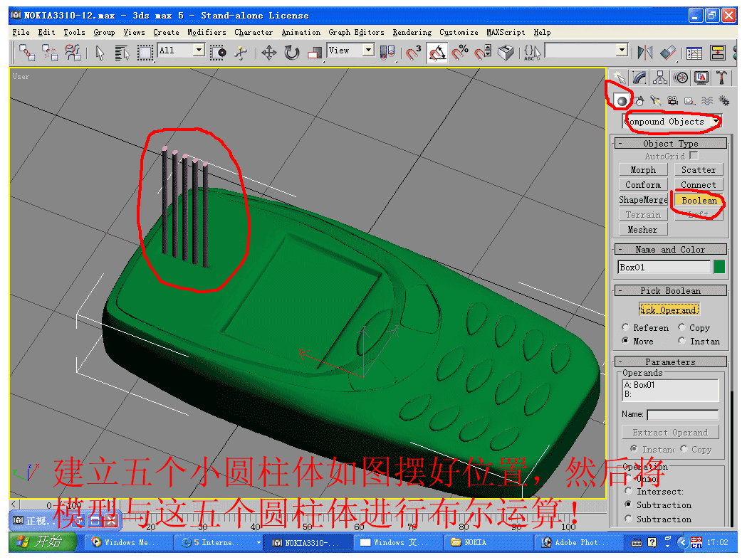Click the Pick Operand button
Screen dimensions: 747x560
[669, 310]
